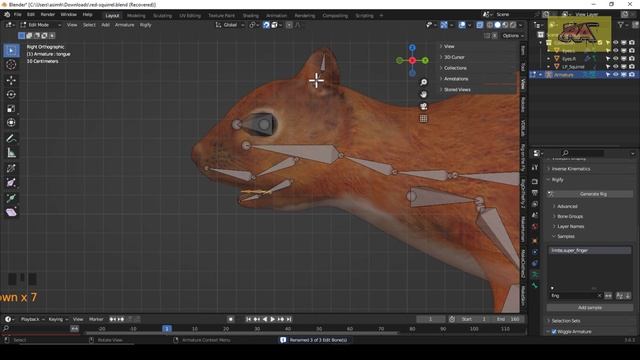Image resolution: width=640 pixels, height=360 pixels.
Task: Open the Render menu
Action: click(x=48, y=14)
